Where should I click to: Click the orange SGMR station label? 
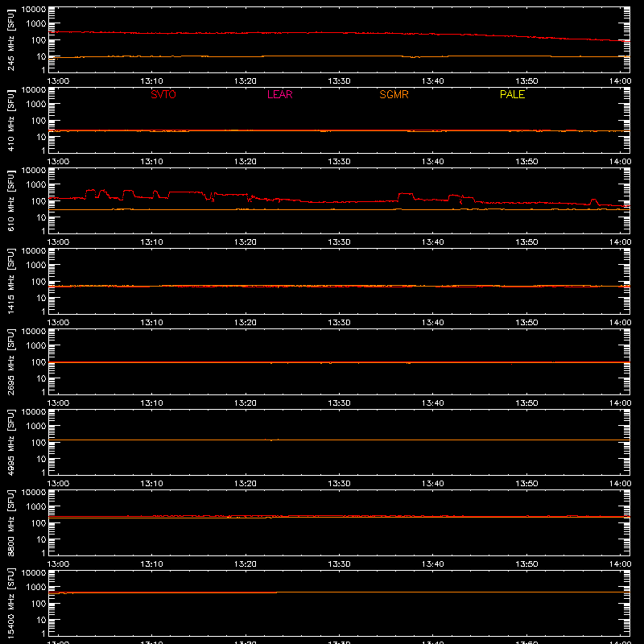(x=394, y=94)
